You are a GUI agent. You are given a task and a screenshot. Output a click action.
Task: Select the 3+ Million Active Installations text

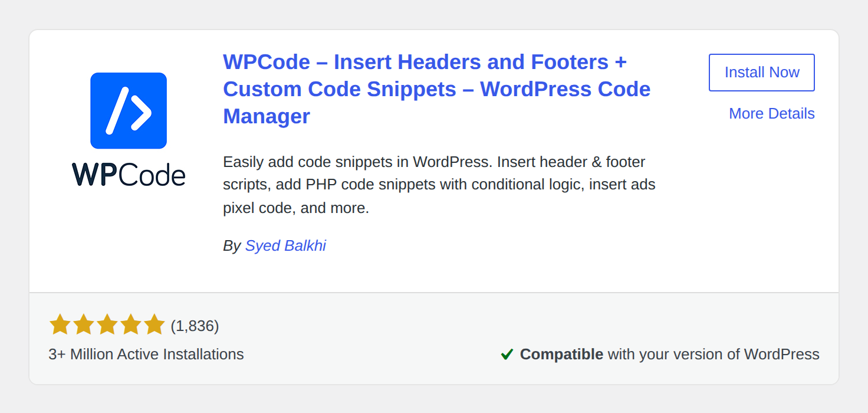click(146, 354)
